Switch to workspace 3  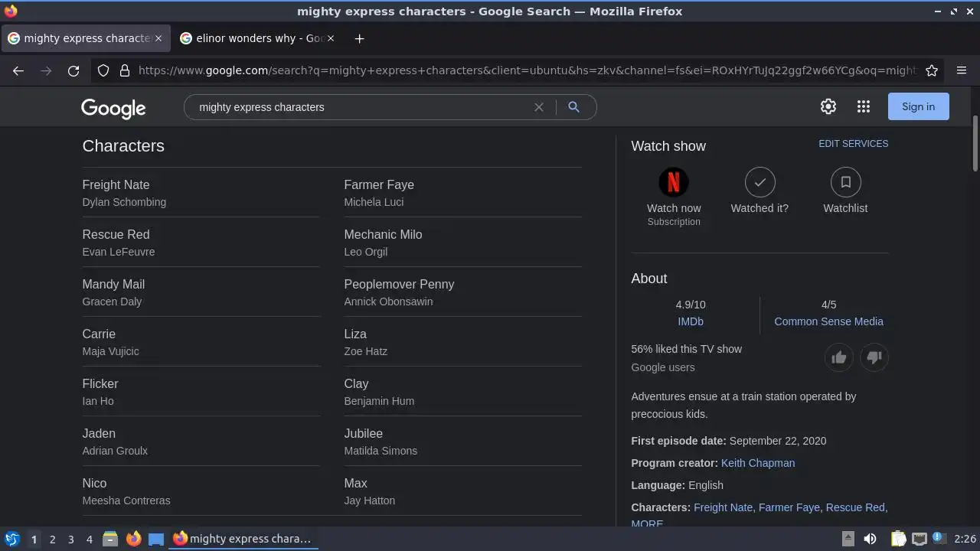pos(70,539)
